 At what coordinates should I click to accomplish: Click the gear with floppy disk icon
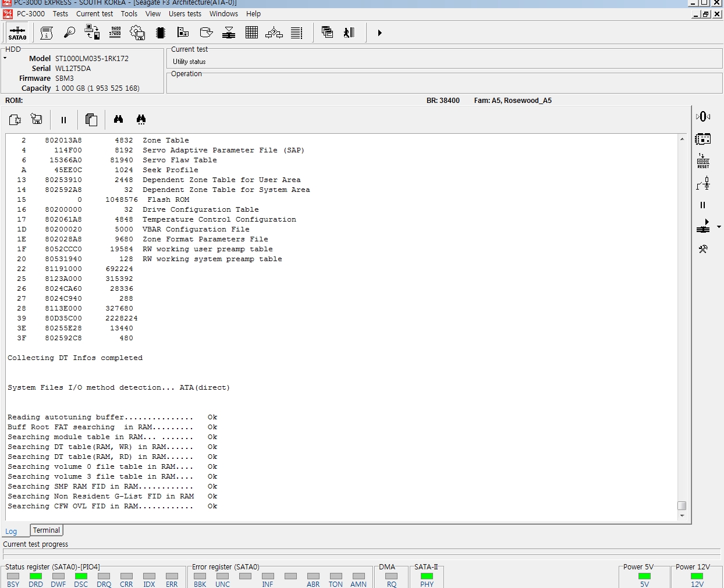[x=137, y=33]
